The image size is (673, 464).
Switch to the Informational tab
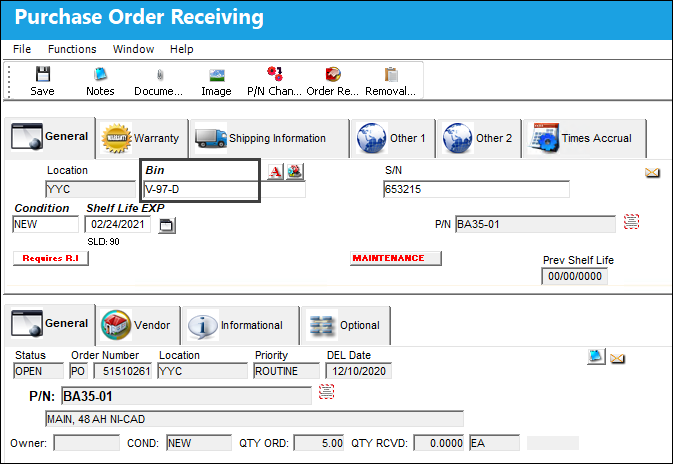[x=240, y=325]
